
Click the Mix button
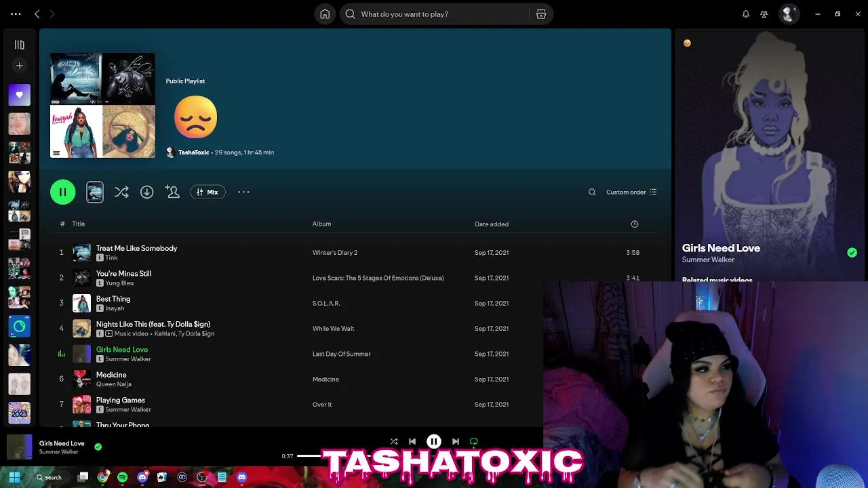click(208, 192)
